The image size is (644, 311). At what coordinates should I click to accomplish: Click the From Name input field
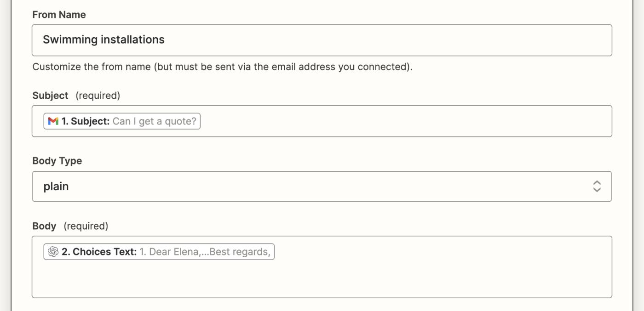coord(368,40)
